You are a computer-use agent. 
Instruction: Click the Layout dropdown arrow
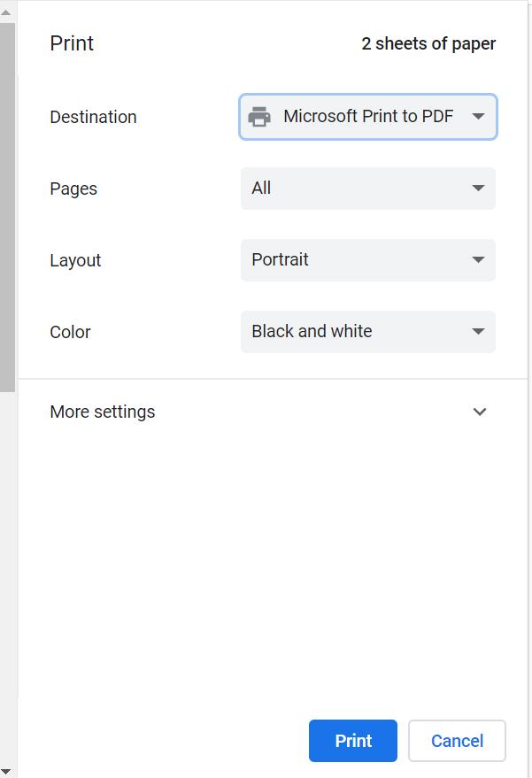[x=478, y=260]
